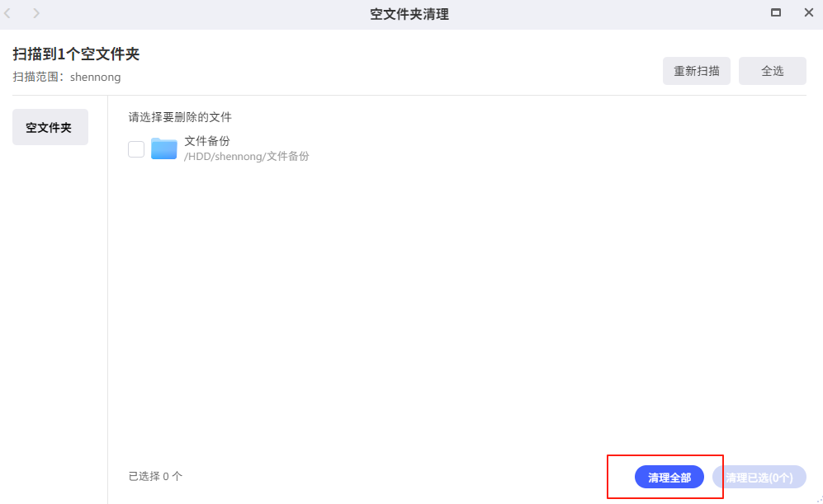Close the 空文件夹清理 dialog
This screenshot has height=504, width=823.
[806, 12]
